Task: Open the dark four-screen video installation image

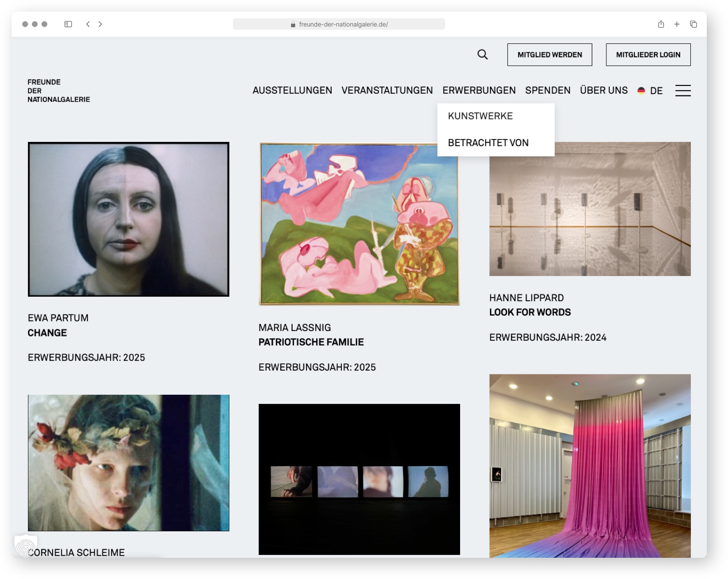Action: tap(359, 479)
